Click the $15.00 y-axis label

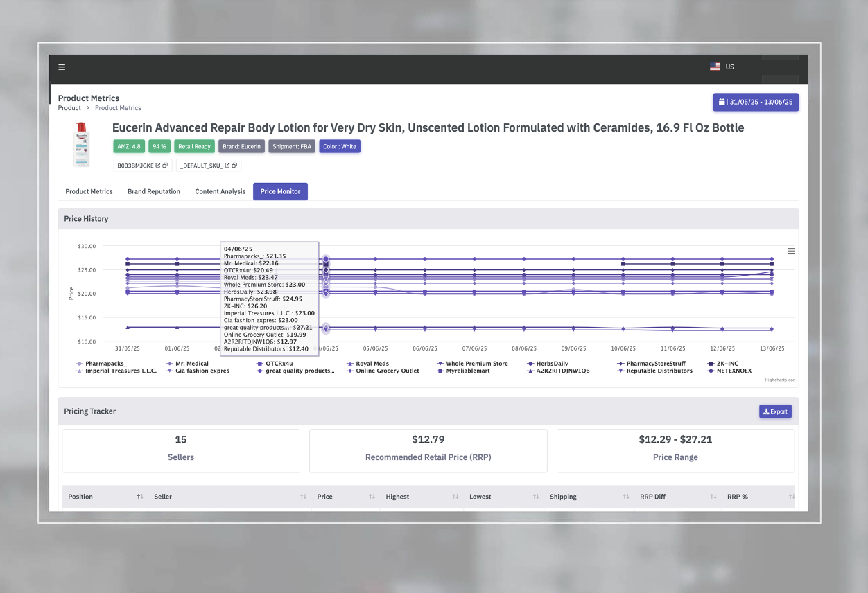pos(87,317)
